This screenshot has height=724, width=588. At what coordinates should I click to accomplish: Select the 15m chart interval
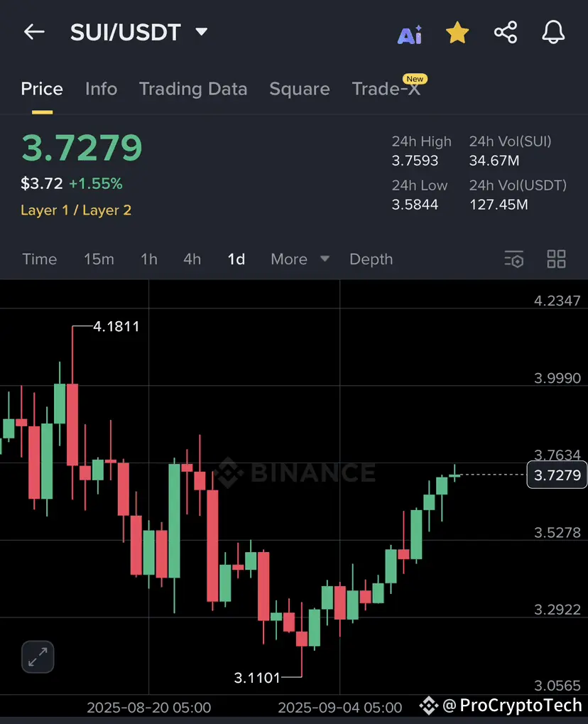coord(99,259)
